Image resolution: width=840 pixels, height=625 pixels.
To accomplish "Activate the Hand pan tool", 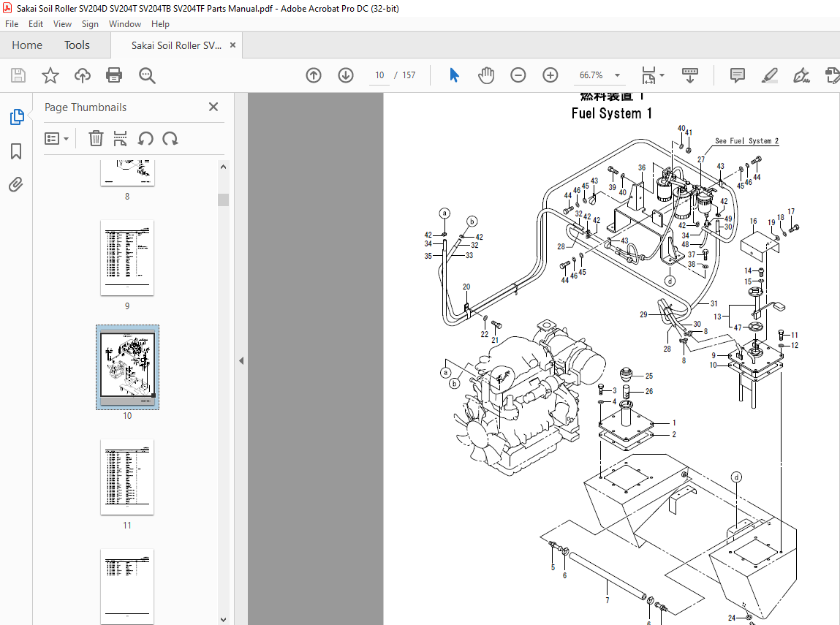I will pyautogui.click(x=486, y=75).
